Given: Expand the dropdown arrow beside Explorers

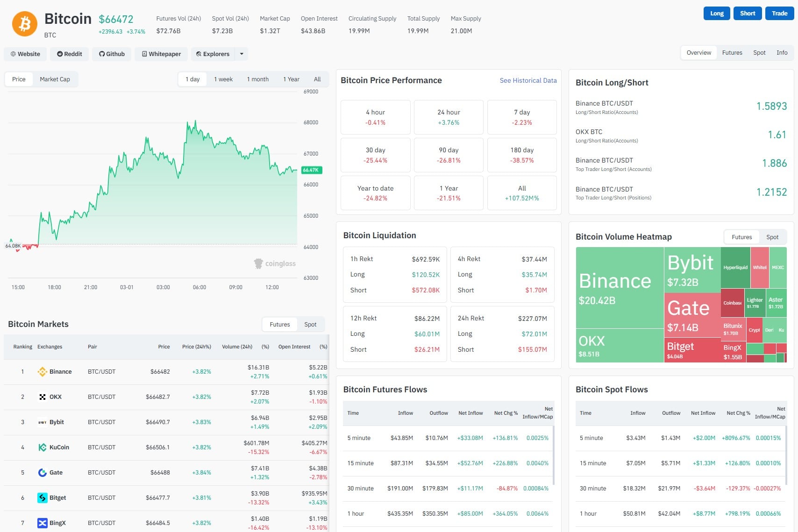Looking at the screenshot, I should [x=242, y=54].
